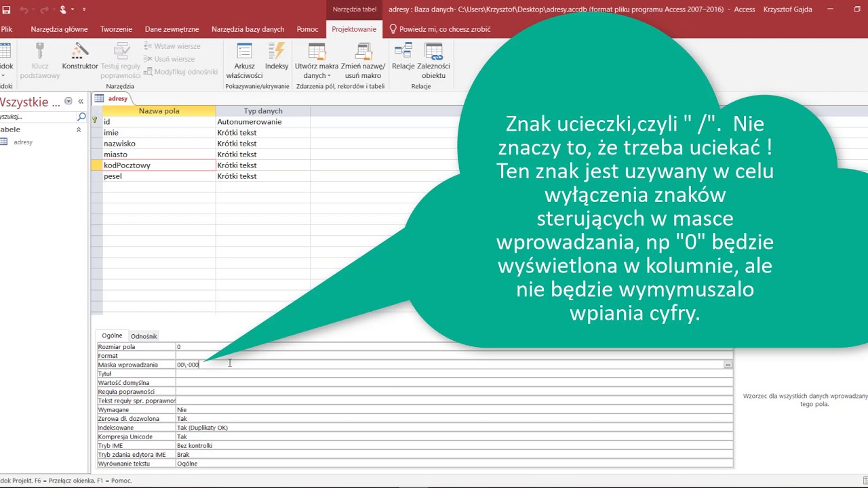Open navigation pane dropdown arrow

(68, 102)
